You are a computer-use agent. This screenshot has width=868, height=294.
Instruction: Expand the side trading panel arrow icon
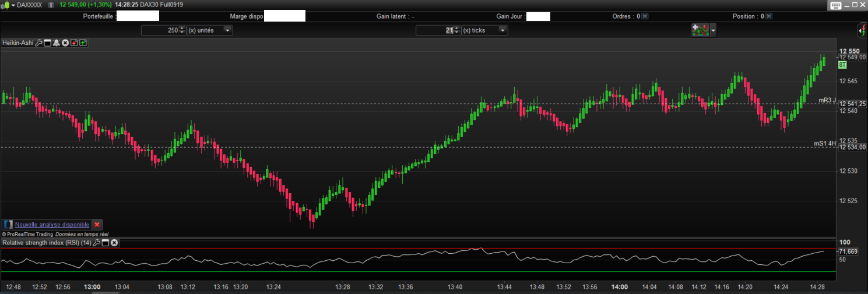(862, 30)
